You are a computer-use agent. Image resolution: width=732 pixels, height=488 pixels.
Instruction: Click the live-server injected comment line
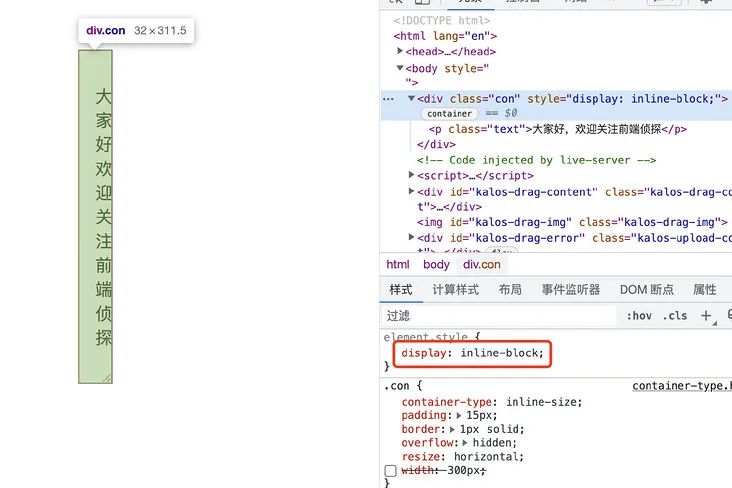[536, 160]
